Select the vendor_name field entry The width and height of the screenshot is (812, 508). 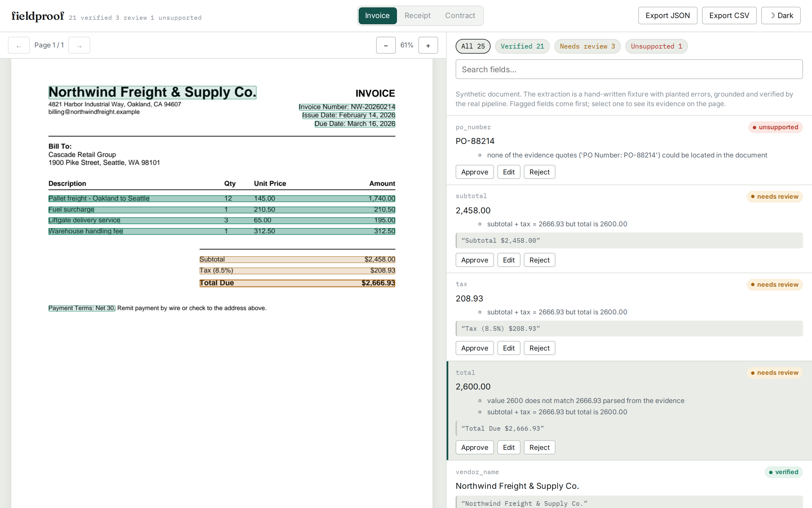629,485
